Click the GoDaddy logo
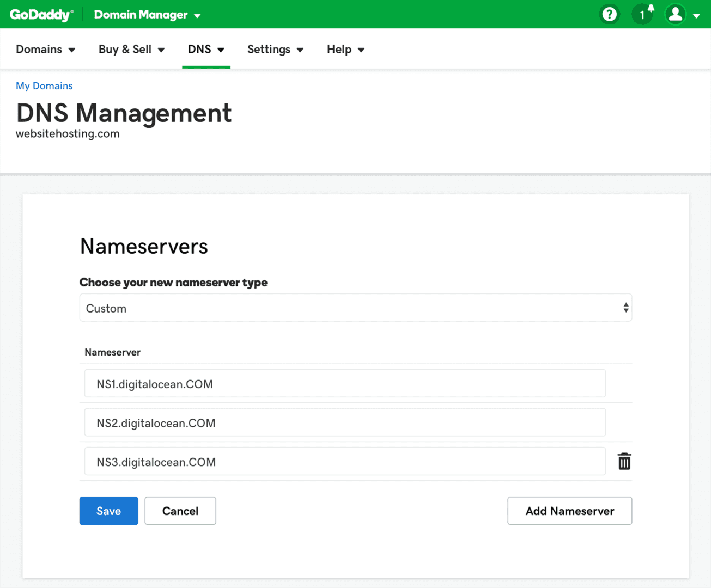711x588 pixels. tap(41, 15)
